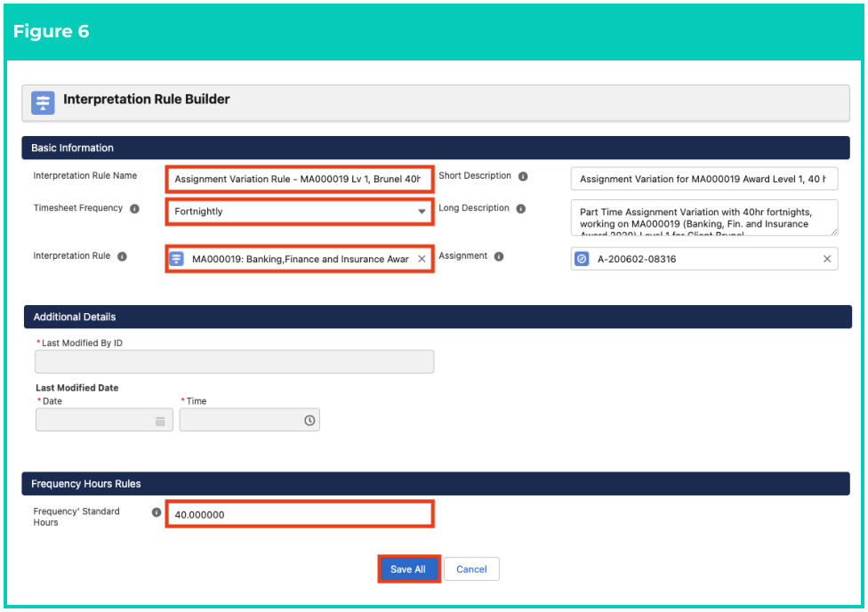Open info tooltip beside Assignment label

tap(499, 256)
